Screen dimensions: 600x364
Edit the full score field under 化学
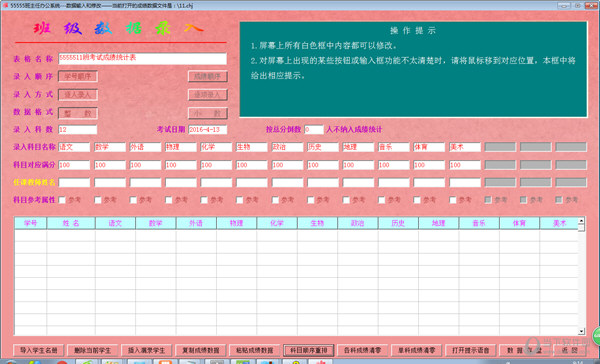(216, 165)
